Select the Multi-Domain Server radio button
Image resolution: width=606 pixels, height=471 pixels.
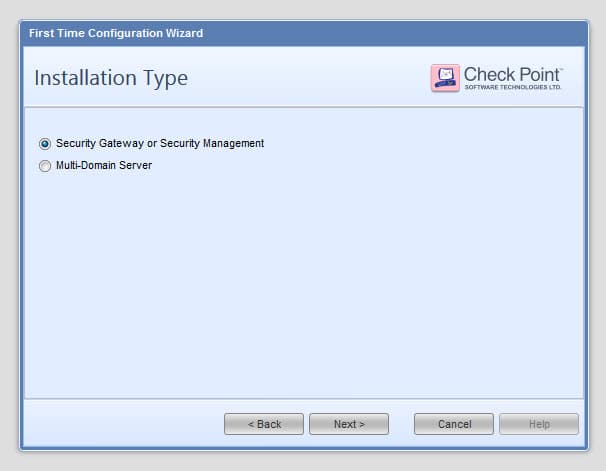pyautogui.click(x=45, y=166)
